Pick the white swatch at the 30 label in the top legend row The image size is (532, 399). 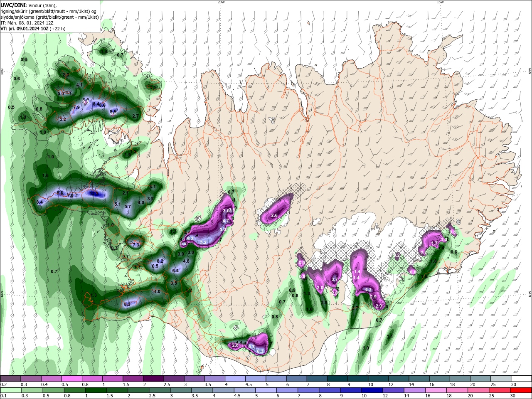tap(520, 379)
